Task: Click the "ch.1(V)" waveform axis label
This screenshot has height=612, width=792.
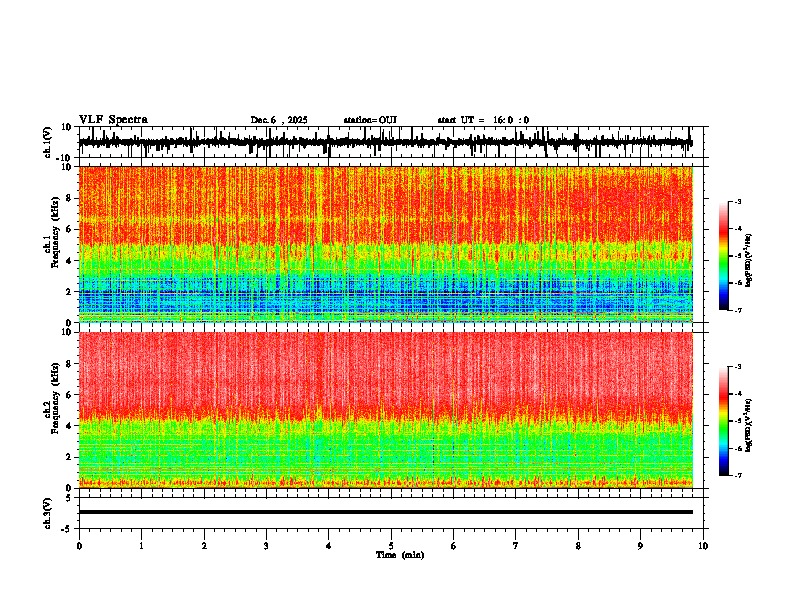Action: point(48,142)
